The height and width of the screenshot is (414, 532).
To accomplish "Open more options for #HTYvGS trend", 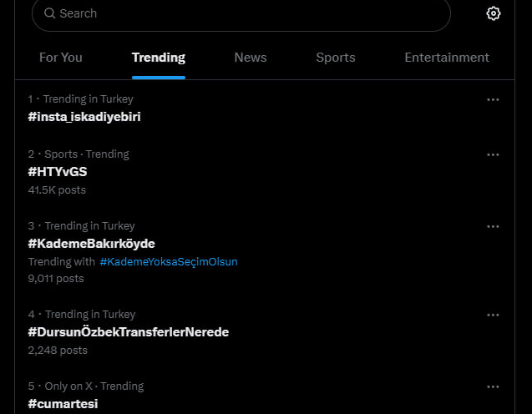I will pos(493,154).
